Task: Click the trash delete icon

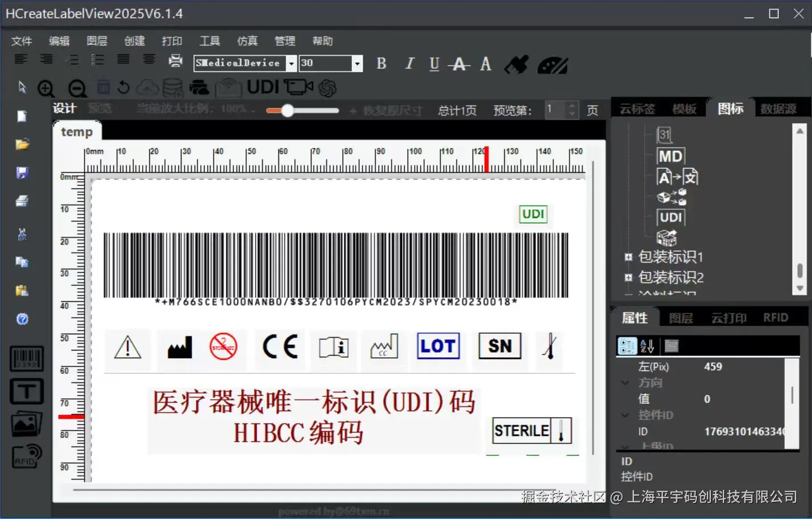Action: click(x=103, y=87)
